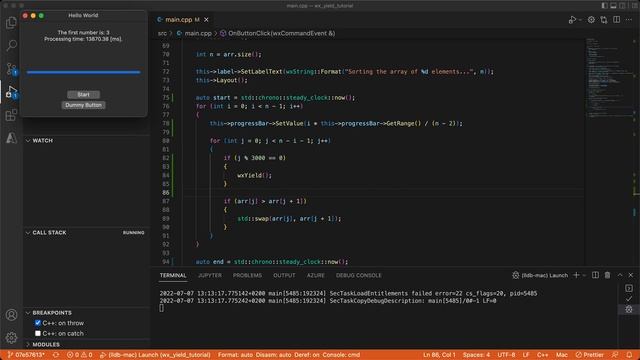Create a new terminal with plus icon
Viewport: 640px width, 360px height.
pos(576,276)
